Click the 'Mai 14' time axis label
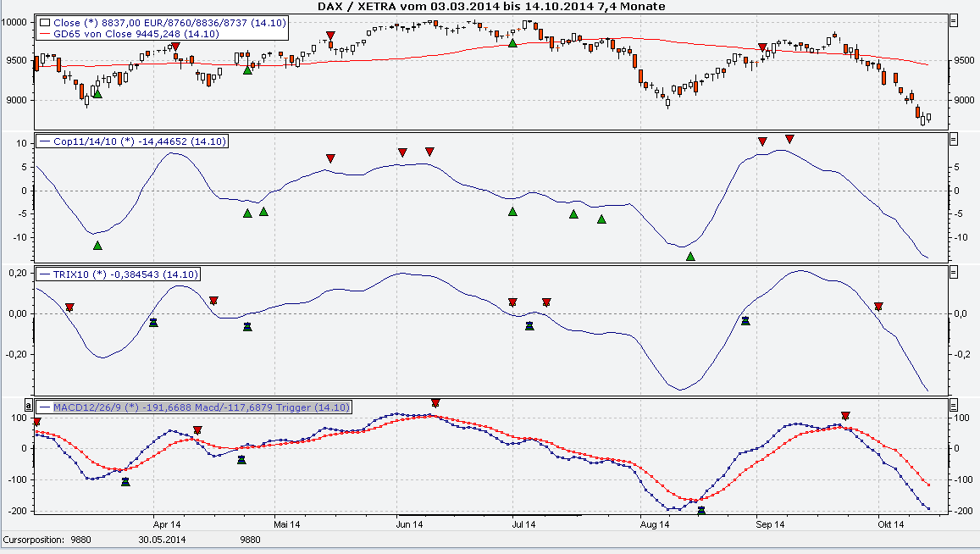 [x=287, y=524]
